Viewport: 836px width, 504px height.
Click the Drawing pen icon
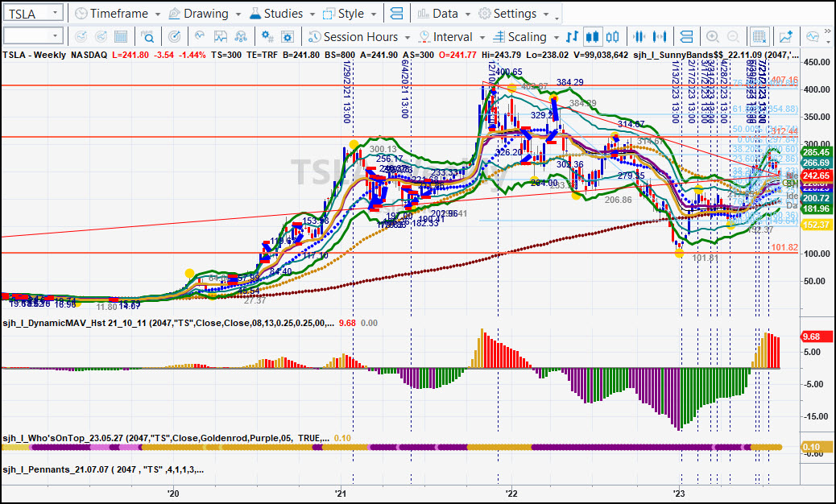click(x=174, y=14)
